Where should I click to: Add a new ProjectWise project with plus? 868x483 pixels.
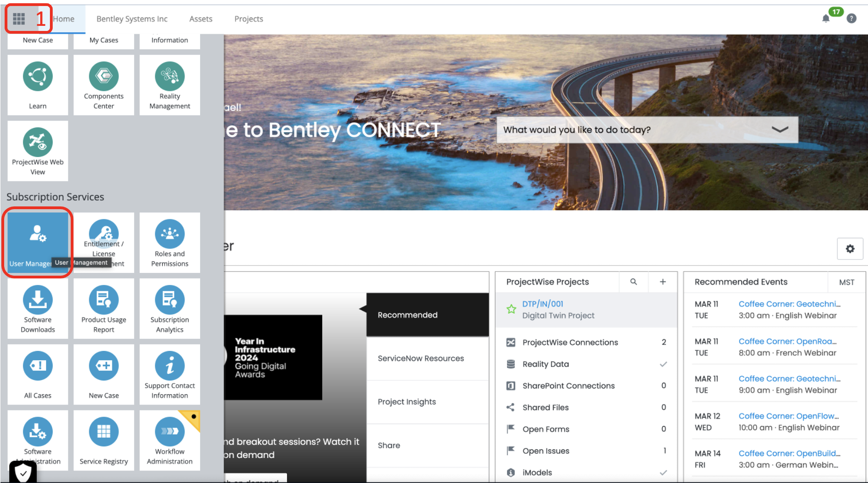coord(662,282)
